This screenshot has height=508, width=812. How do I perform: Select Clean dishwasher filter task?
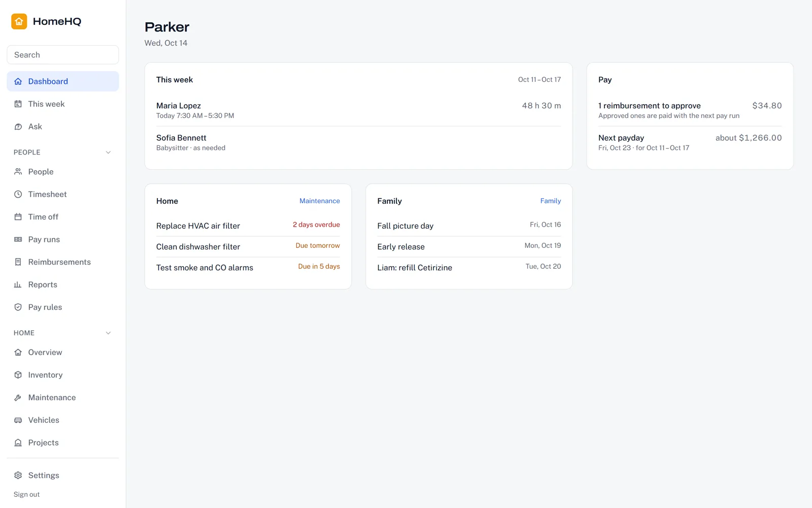coord(248,246)
